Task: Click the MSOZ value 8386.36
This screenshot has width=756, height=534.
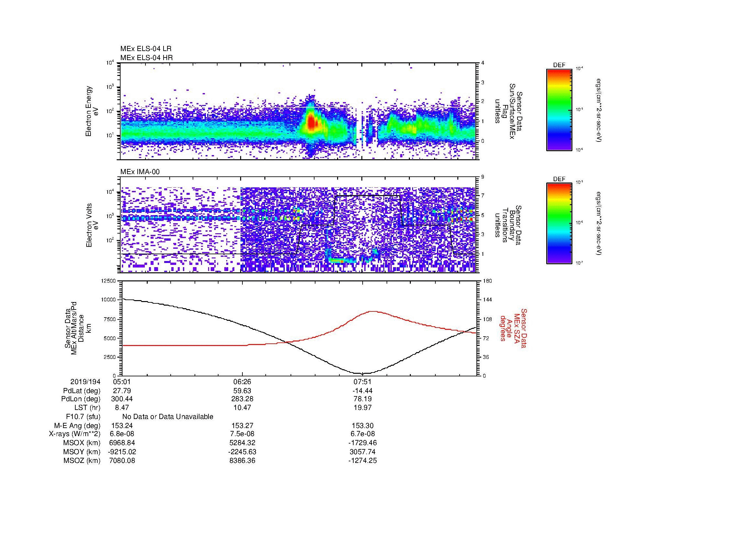Action: click(x=242, y=461)
